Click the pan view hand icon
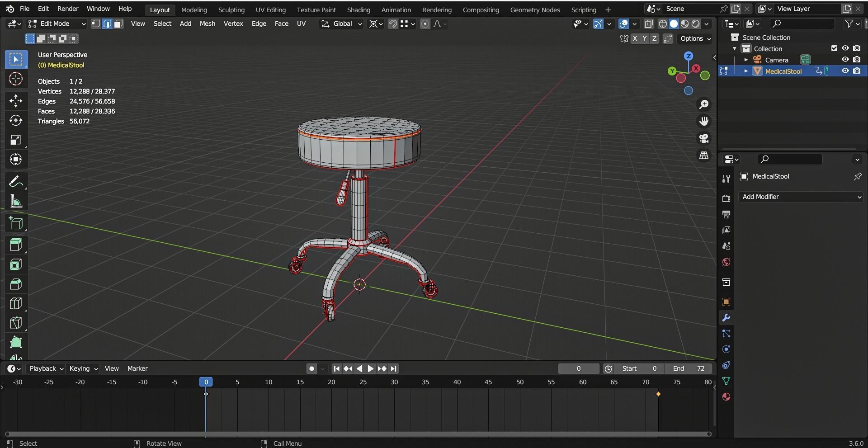This screenshot has height=448, width=868. (x=704, y=121)
